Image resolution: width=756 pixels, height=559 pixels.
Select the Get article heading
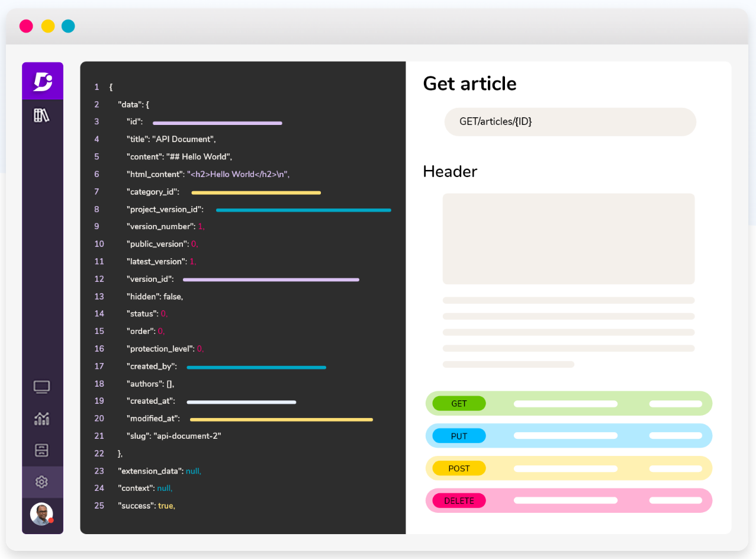469,83
